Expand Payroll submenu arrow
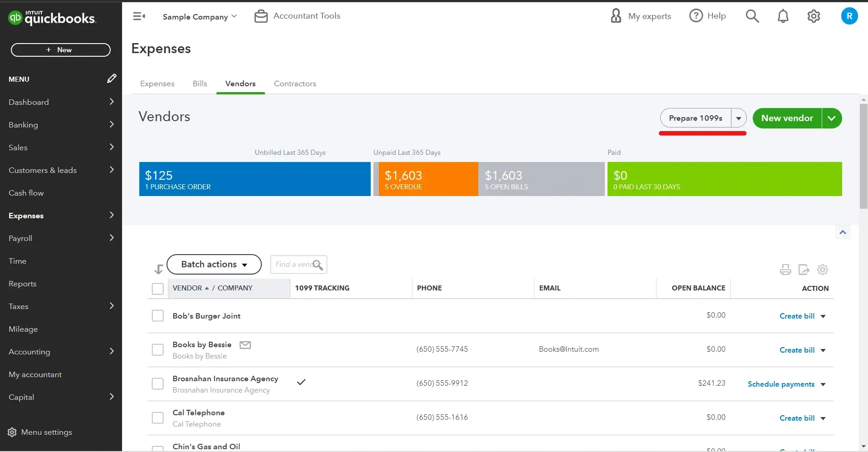The height and width of the screenshot is (452, 868). pos(112,238)
